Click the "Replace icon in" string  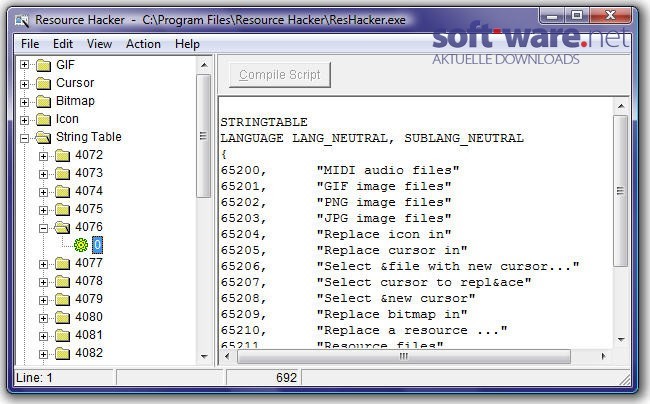click(384, 235)
